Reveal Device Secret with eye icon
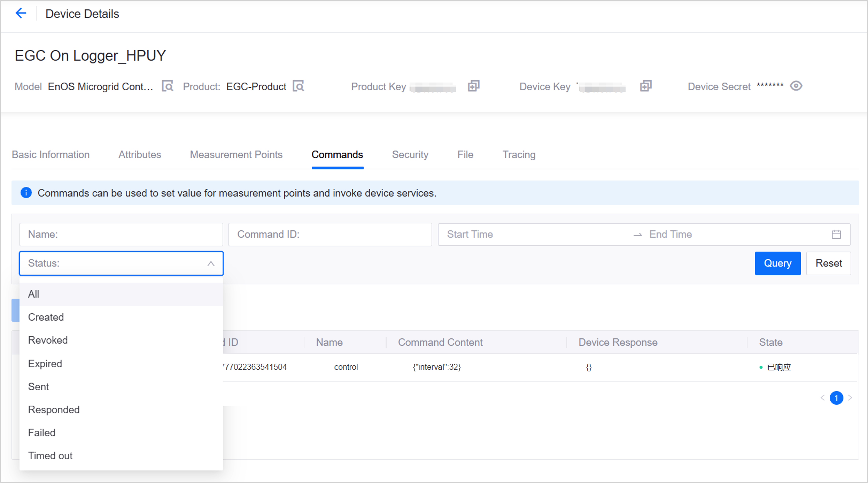This screenshot has height=483, width=868. pyautogui.click(x=796, y=86)
